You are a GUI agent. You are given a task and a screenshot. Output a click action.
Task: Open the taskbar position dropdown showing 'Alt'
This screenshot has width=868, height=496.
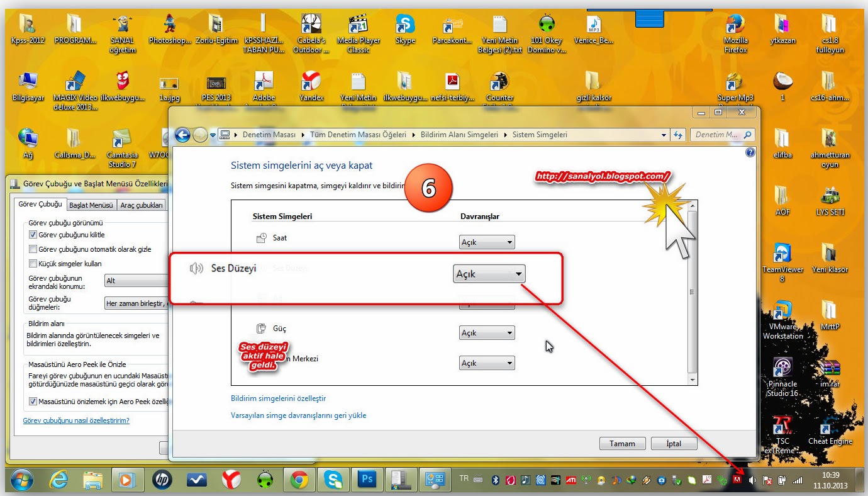[x=136, y=281]
